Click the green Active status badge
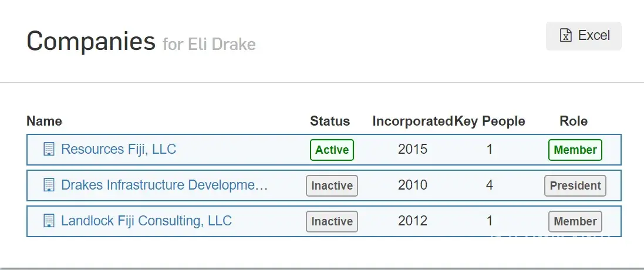Viewport: 644px width, 270px height. coord(332,150)
